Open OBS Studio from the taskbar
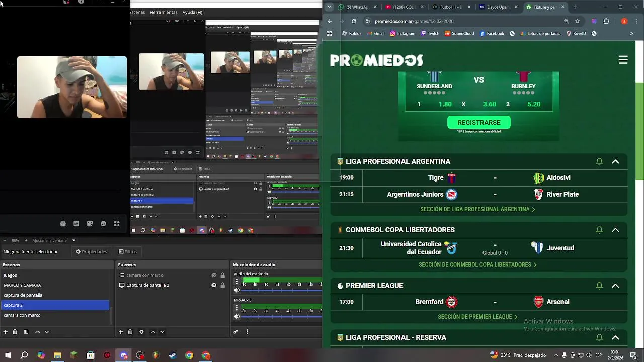This screenshot has height=362, width=644. click(x=140, y=355)
